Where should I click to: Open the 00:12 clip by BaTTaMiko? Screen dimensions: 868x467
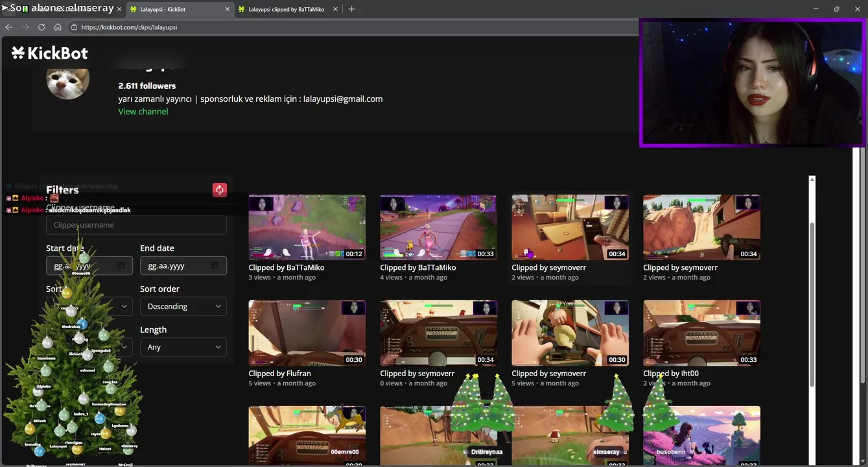[307, 227]
